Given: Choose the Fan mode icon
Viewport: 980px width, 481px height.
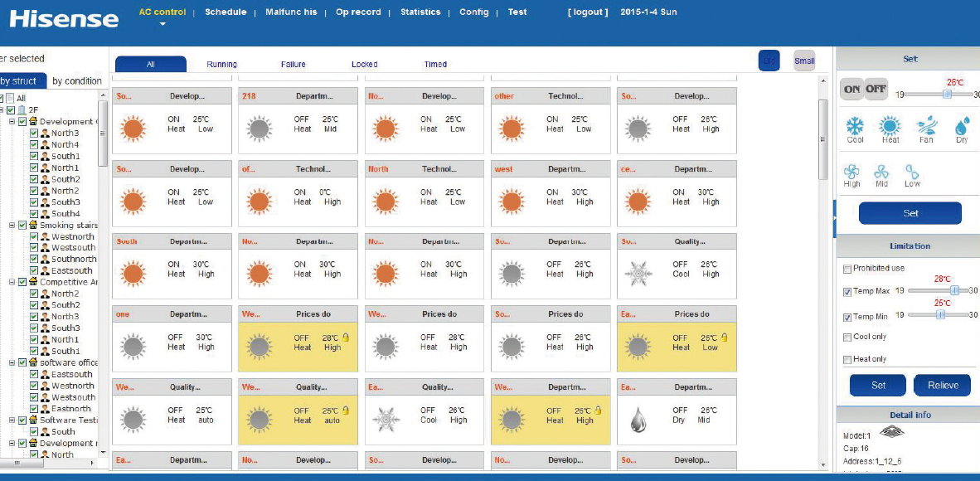Looking at the screenshot, I should pyautogui.click(x=926, y=126).
